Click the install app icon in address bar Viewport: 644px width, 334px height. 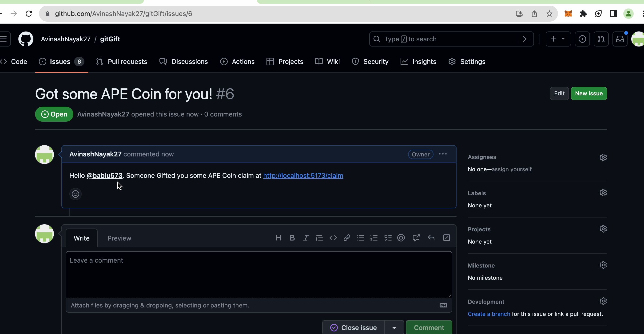pyautogui.click(x=519, y=13)
